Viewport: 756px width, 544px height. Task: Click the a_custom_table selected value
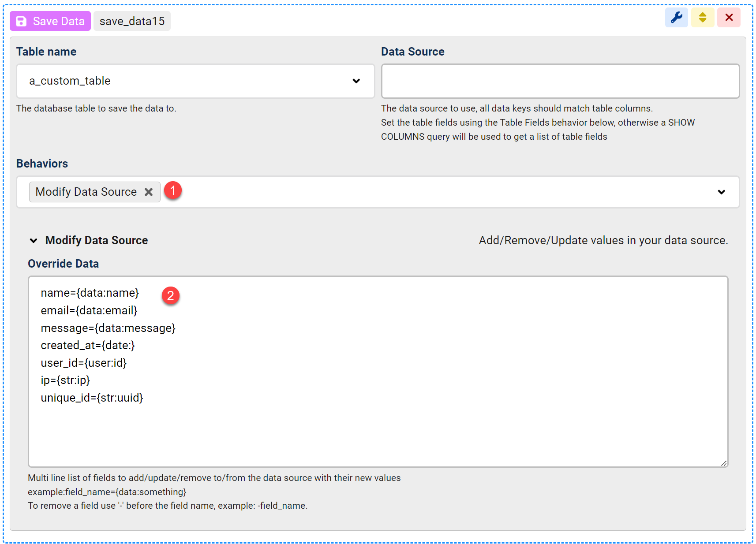click(70, 81)
